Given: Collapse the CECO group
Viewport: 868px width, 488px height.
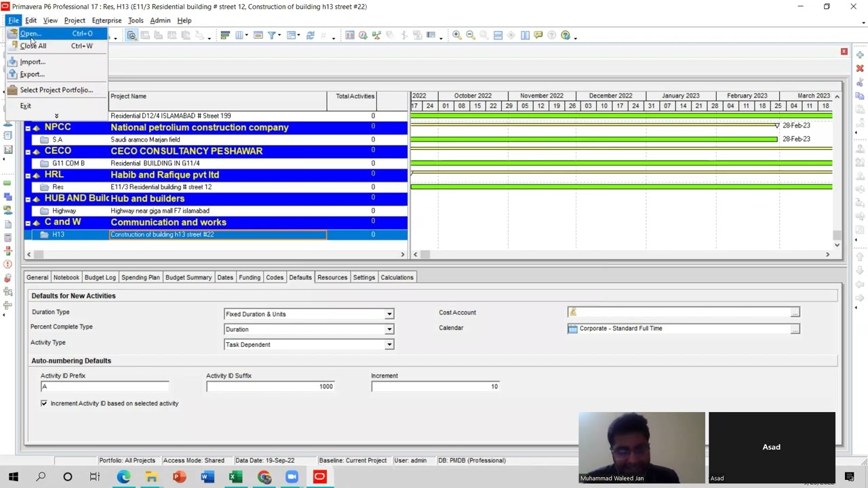Looking at the screenshot, I should point(28,151).
